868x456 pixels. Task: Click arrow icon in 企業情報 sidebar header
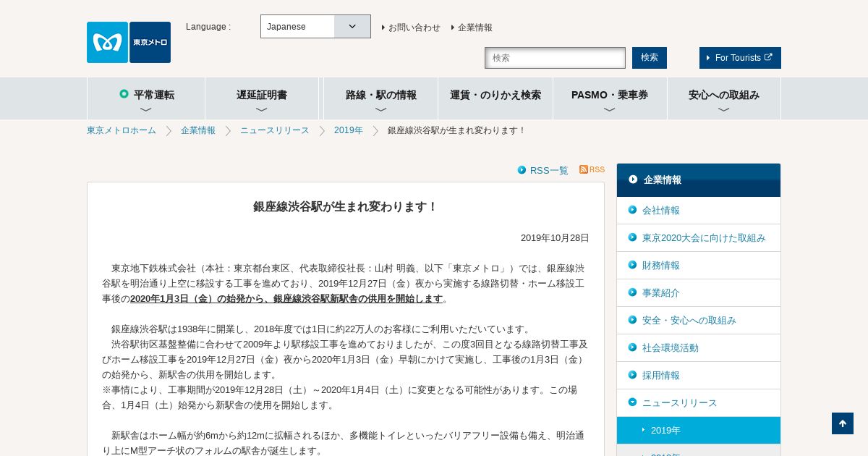tap(633, 179)
